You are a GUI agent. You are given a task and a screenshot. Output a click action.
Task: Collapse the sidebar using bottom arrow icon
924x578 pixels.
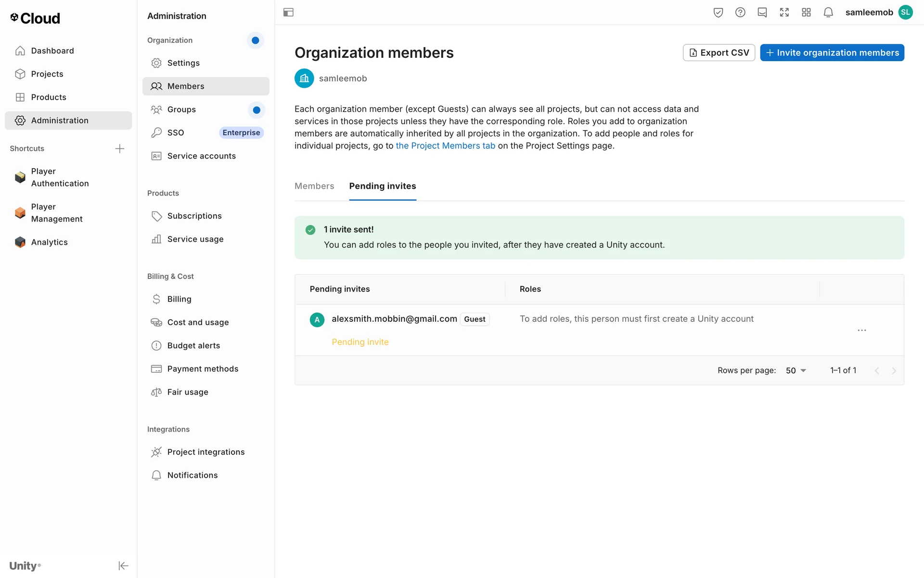click(x=123, y=565)
